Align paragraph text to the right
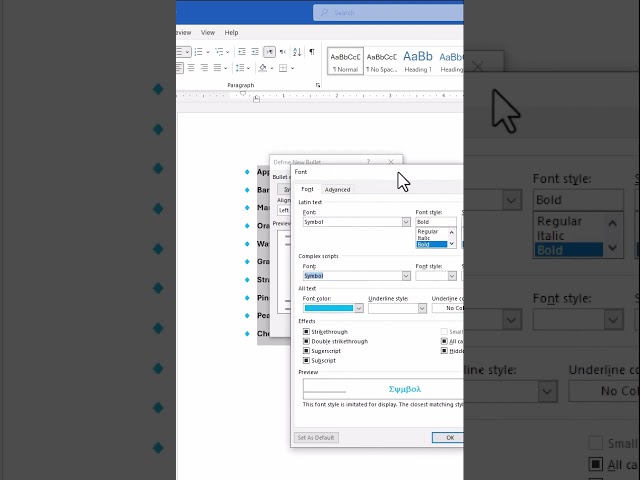This screenshot has width=640, height=480. click(204, 68)
